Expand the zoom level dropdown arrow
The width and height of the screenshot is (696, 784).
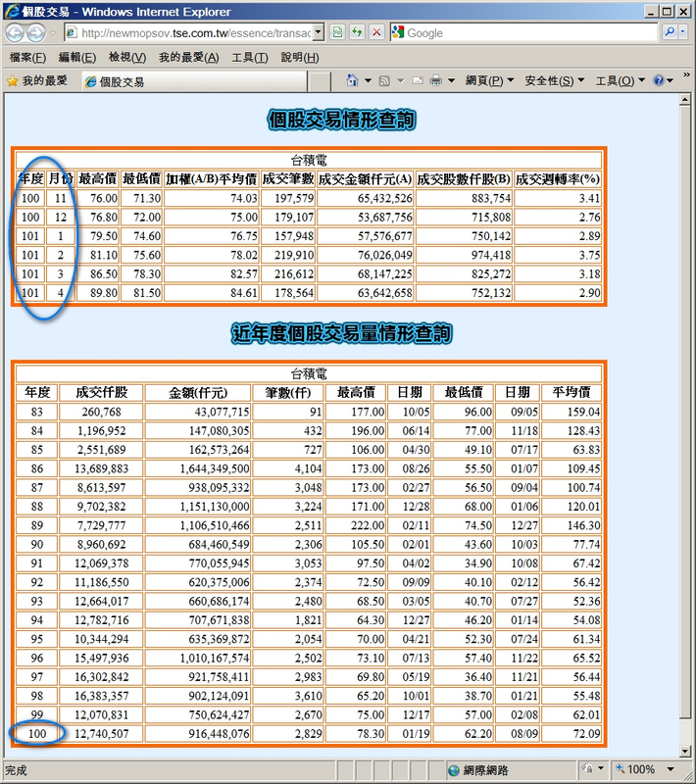tap(671, 769)
